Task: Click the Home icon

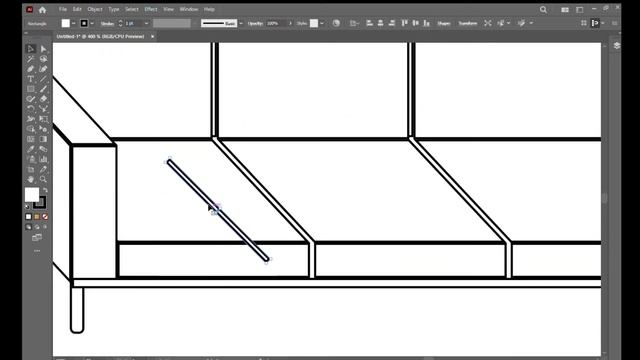Action: [42, 9]
